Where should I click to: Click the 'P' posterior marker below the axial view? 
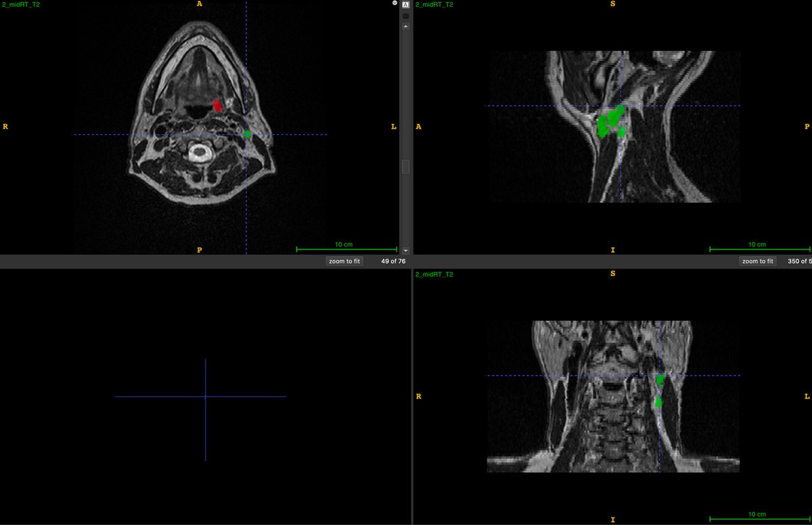pyautogui.click(x=199, y=250)
